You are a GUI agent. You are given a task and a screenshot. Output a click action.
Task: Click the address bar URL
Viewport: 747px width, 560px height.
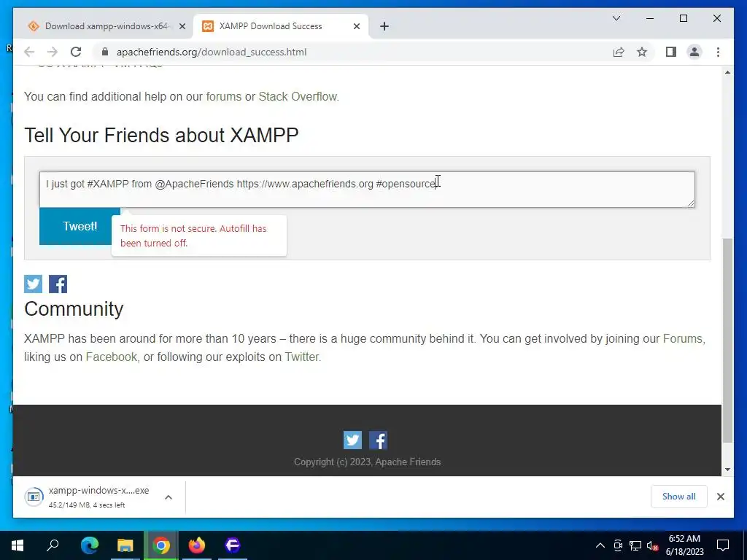212,52
